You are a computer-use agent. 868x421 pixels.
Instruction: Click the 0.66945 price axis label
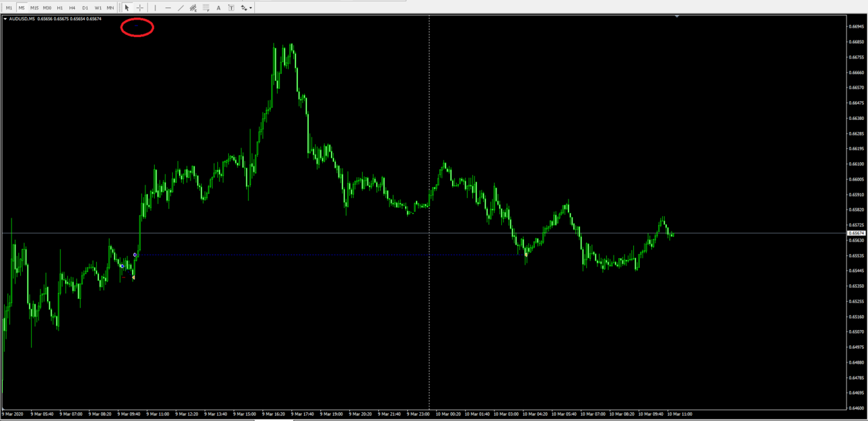point(857,27)
